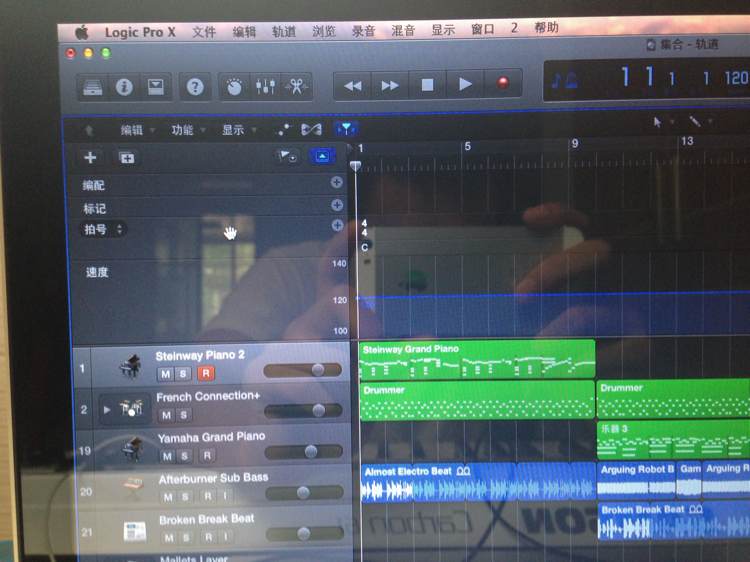Click the red Record button

[503, 83]
